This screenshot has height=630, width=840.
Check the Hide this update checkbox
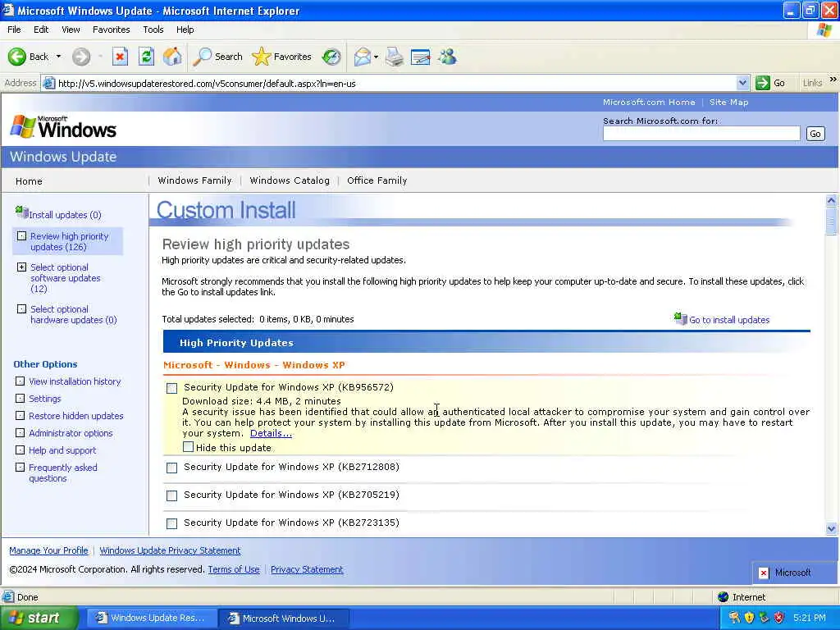pyautogui.click(x=188, y=447)
